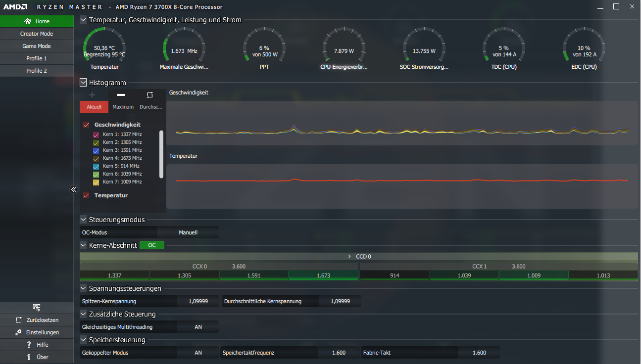Click the histogram minus icon

click(x=121, y=95)
